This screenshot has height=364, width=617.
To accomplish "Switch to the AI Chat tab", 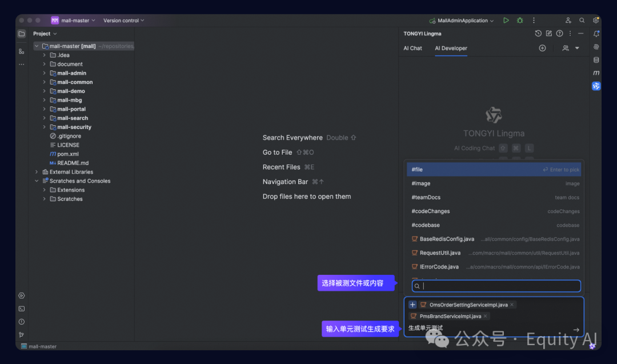I will [412, 48].
